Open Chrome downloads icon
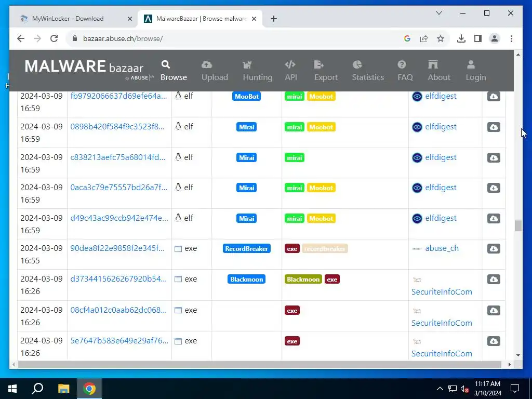Image resolution: width=532 pixels, height=399 pixels. [461, 38]
